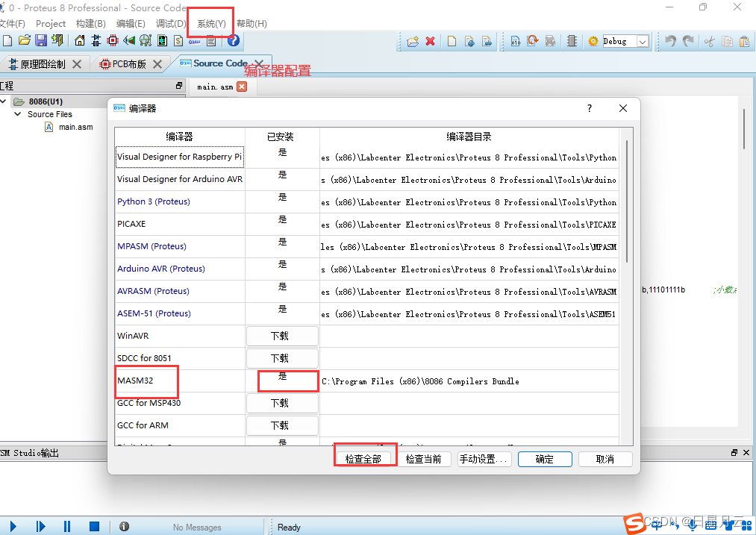Viewport: 756px width, 535px height.
Task: Open the Gerber Viewer icon
Action: pos(145,41)
